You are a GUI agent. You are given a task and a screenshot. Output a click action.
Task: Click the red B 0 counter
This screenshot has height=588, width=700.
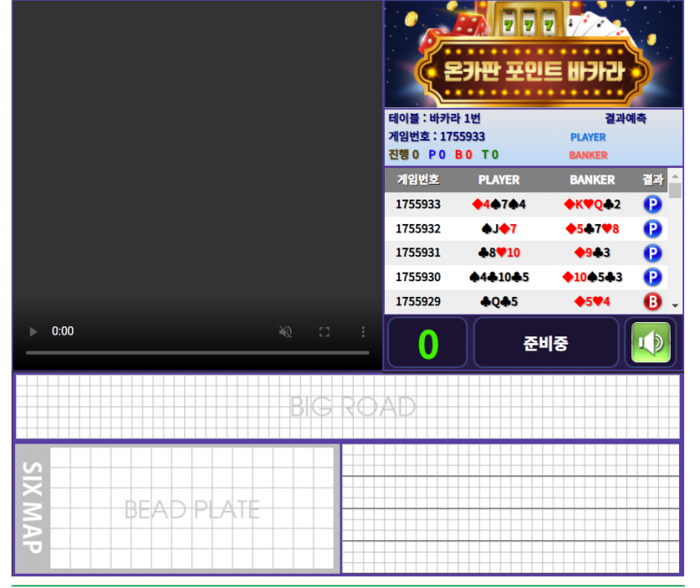pos(464,154)
